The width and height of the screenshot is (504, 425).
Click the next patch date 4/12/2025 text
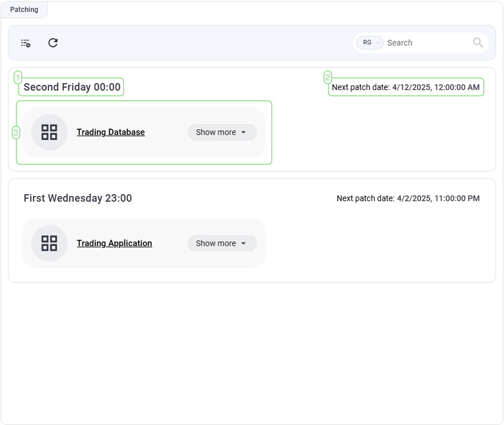click(406, 87)
